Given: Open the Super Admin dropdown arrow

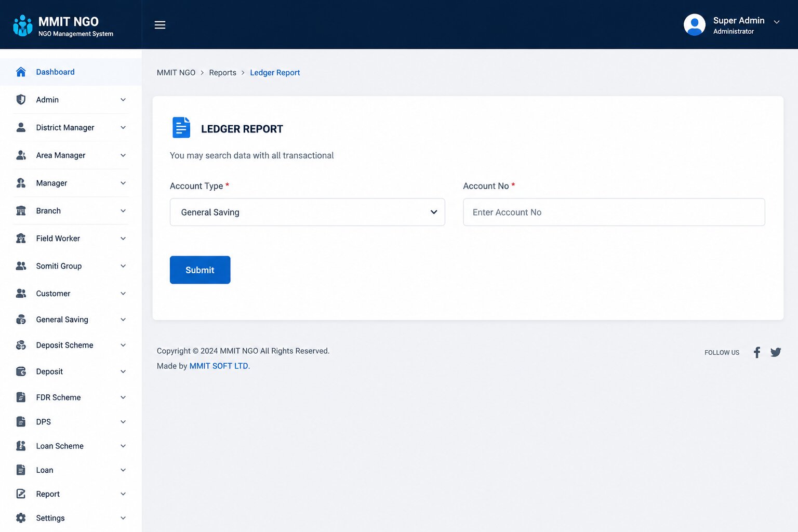Looking at the screenshot, I should tap(777, 22).
